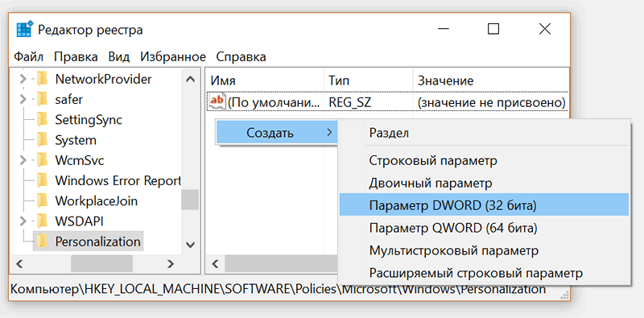Screen dimensions: 644x318
Task: Open the Создать submenu arrow
Action: 329,133
